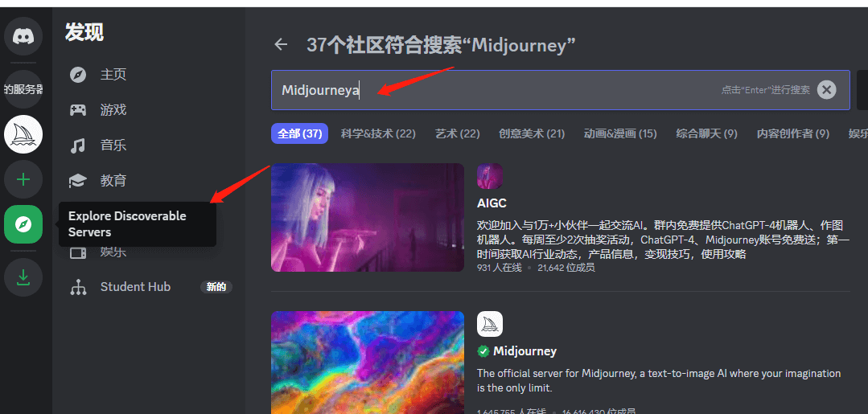Go back using the left arrow

[282, 45]
